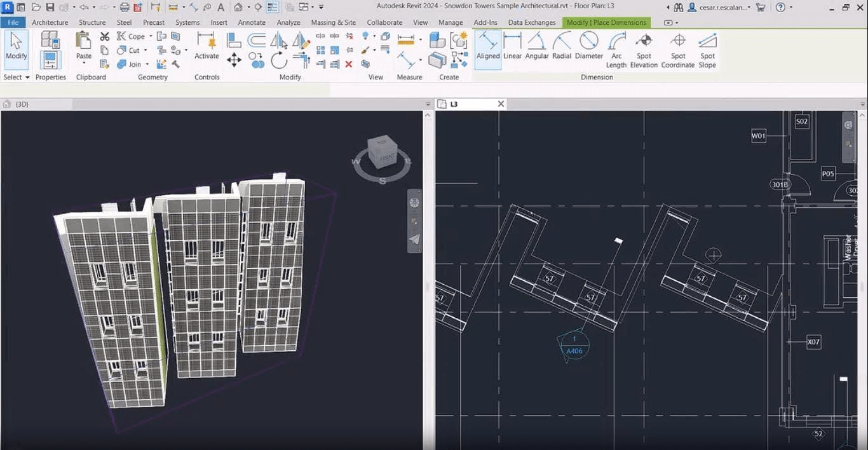
Task: Expand the Join geometry dropdown arrow
Action: (147, 64)
